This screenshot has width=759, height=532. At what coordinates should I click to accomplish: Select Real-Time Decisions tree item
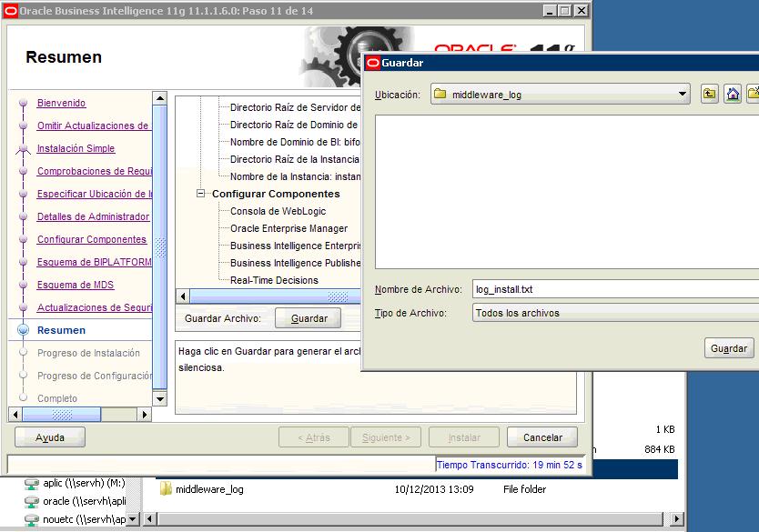point(274,280)
